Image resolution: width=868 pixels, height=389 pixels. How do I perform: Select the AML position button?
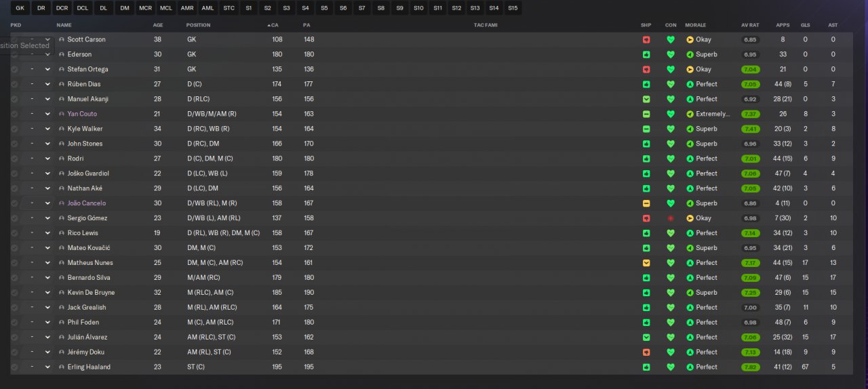tap(208, 8)
